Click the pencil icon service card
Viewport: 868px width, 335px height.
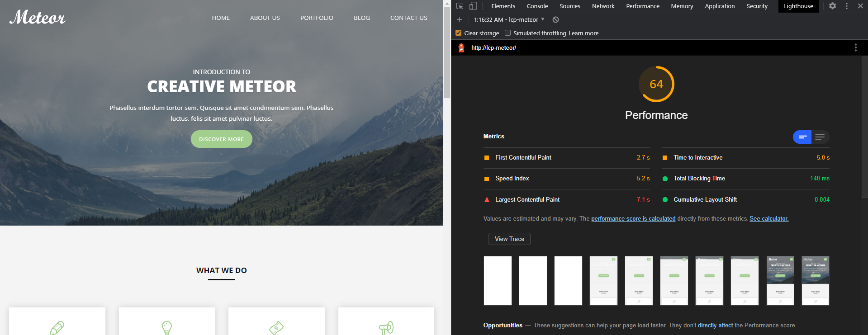coord(57,326)
